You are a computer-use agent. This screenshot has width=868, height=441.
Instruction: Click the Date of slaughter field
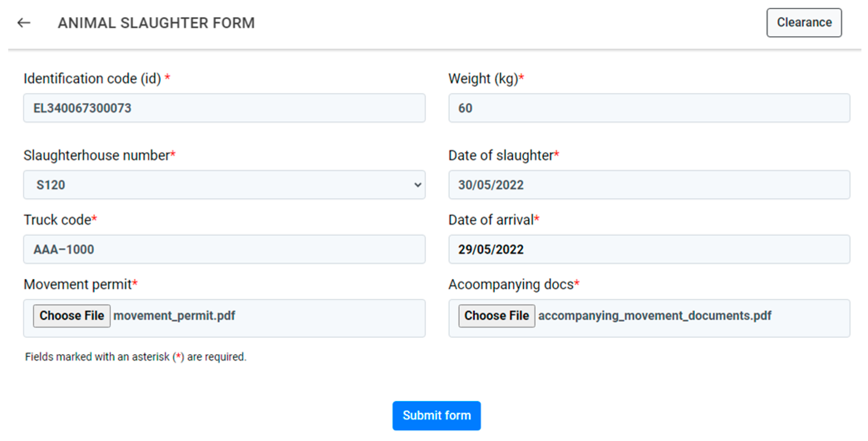tap(649, 185)
